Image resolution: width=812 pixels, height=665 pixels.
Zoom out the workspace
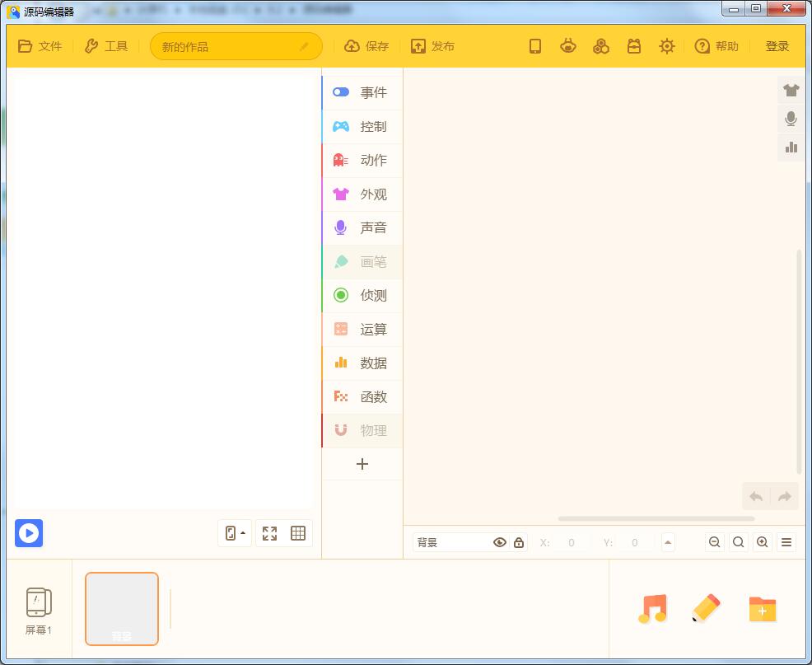[715, 542]
